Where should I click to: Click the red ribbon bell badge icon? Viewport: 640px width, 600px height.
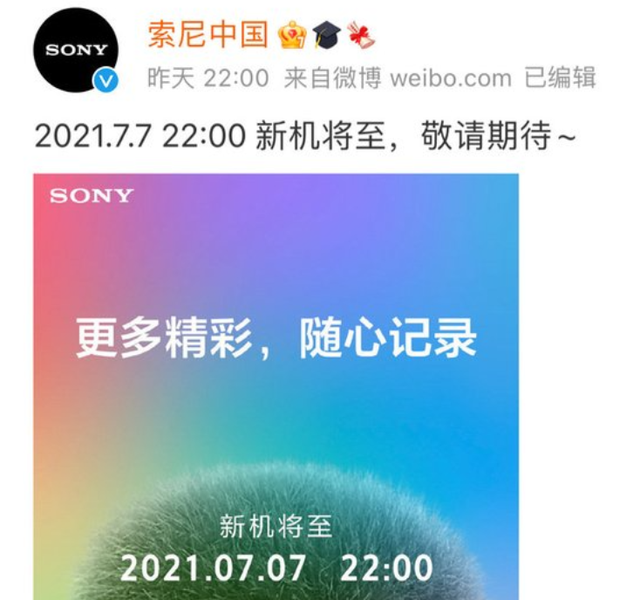pos(361,36)
